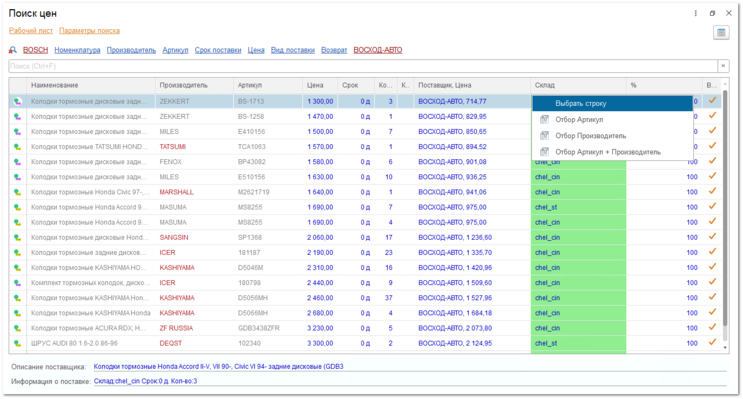
Task: Click the row icon for ZEKKERT BS-1258
Action: (x=18, y=117)
